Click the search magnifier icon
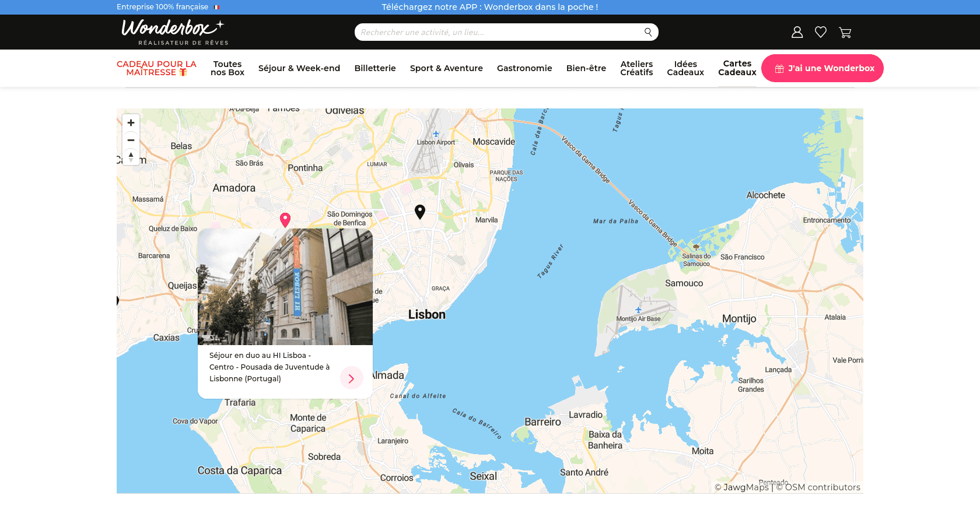 coord(648,32)
